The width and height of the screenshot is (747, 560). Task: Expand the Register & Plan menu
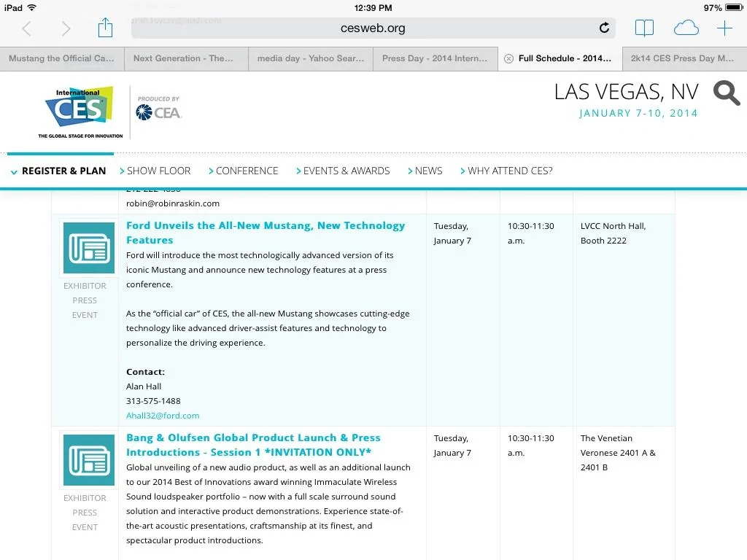58,171
